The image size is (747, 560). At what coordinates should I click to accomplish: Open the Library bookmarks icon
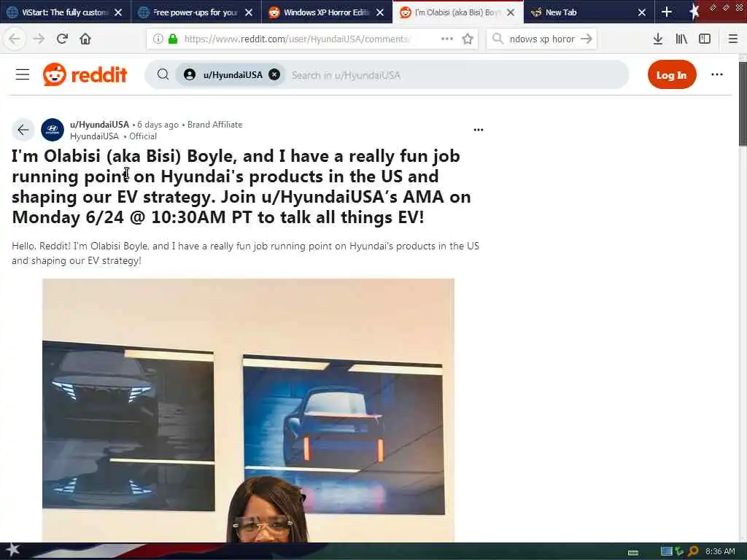click(681, 39)
